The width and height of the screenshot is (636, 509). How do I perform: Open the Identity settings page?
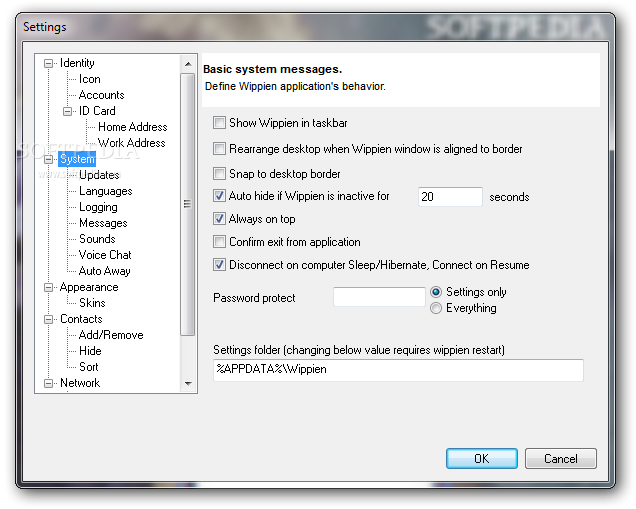point(77,63)
